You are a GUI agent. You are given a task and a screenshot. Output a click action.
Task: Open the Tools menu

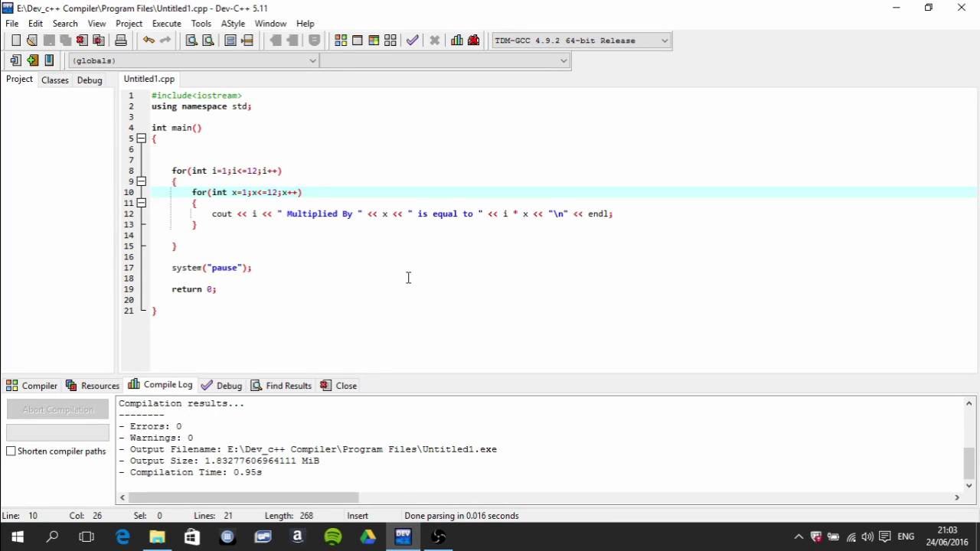[201, 24]
